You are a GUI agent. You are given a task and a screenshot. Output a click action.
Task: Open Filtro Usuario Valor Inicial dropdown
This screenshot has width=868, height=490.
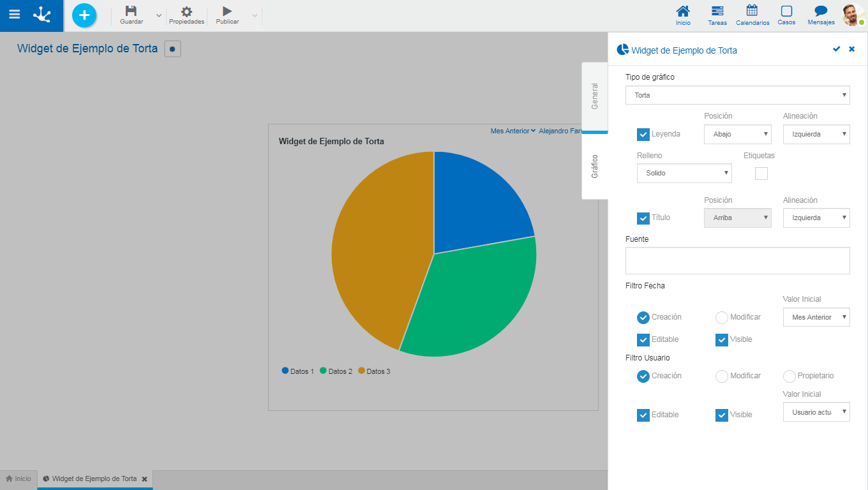click(816, 412)
